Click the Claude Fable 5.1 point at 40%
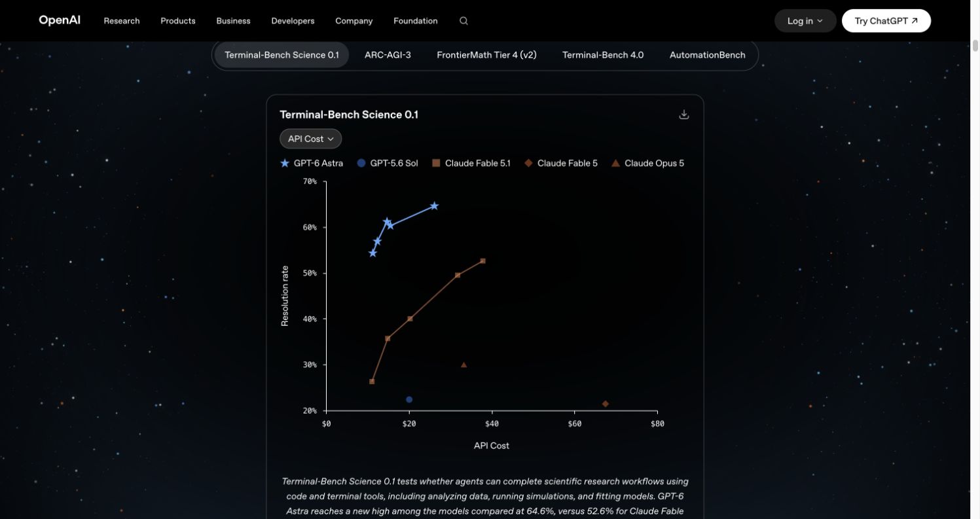Image resolution: width=980 pixels, height=519 pixels. (410, 319)
